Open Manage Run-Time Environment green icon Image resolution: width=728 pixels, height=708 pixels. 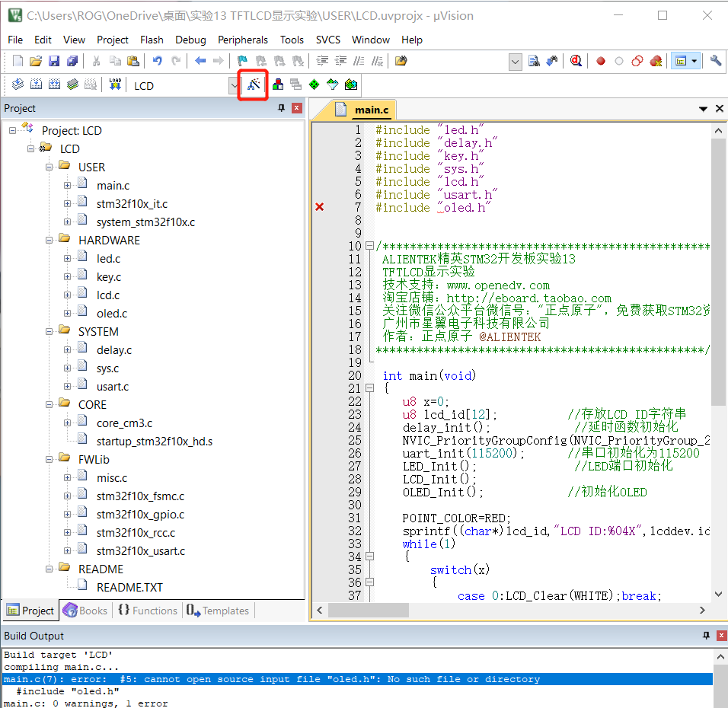tap(315, 85)
